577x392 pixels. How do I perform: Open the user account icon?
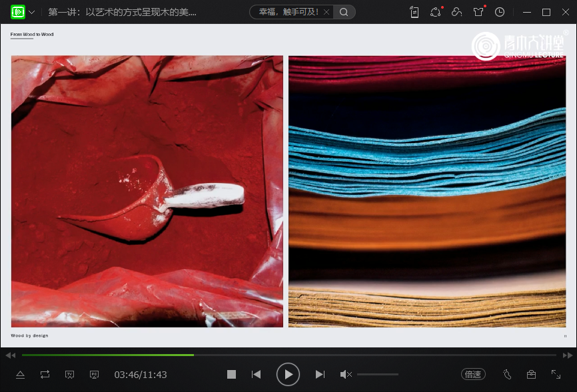click(456, 12)
